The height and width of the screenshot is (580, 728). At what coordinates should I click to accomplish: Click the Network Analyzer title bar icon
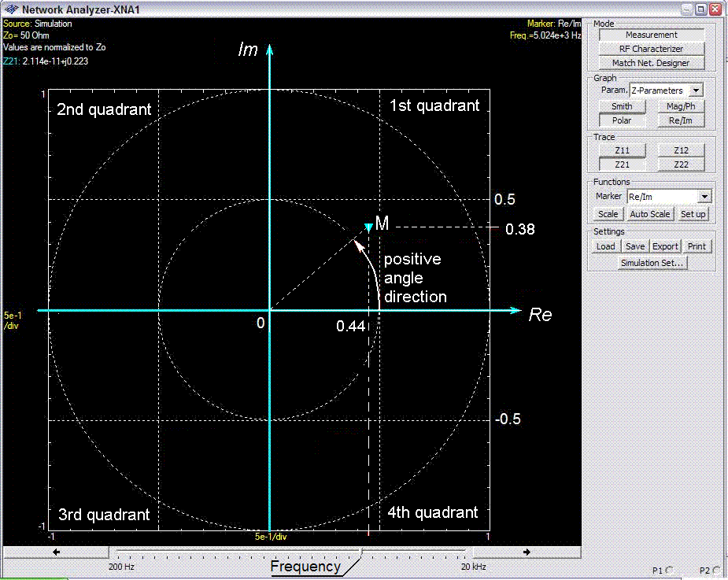pyautogui.click(x=11, y=9)
